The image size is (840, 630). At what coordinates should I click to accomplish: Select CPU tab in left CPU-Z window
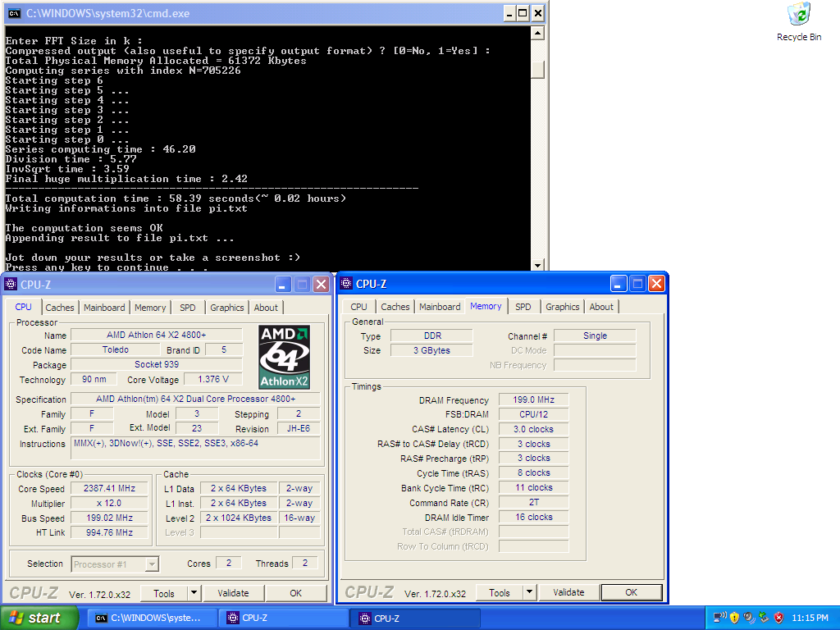23,307
